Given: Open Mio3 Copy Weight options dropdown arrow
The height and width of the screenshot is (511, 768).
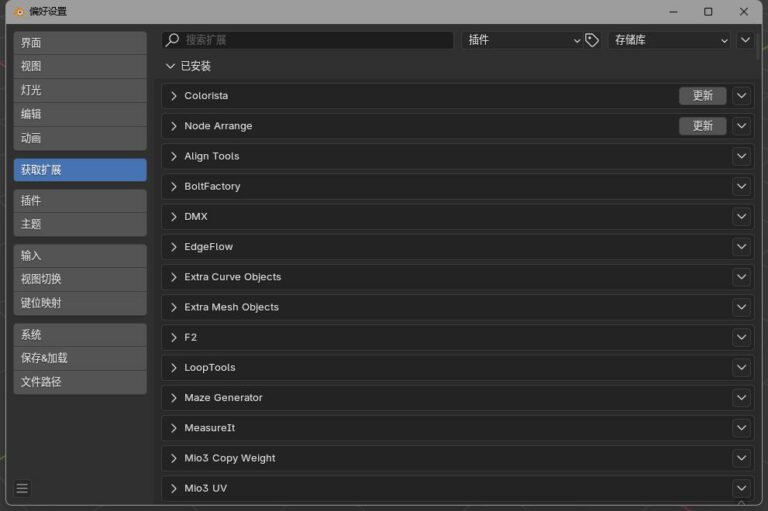Looking at the screenshot, I should click(x=742, y=458).
